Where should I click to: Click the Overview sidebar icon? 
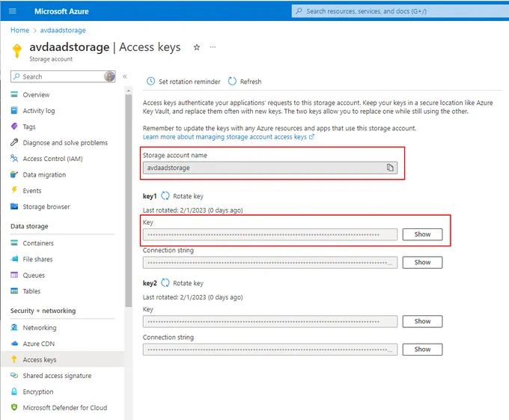(14, 94)
